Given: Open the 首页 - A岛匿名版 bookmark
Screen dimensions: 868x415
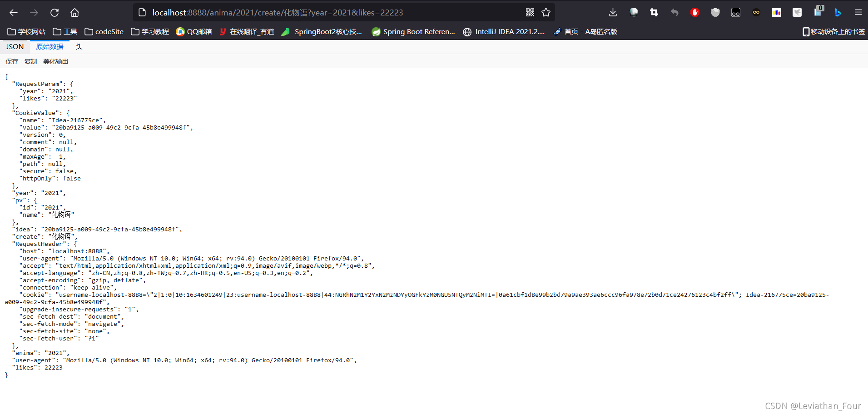Looking at the screenshot, I should (585, 32).
